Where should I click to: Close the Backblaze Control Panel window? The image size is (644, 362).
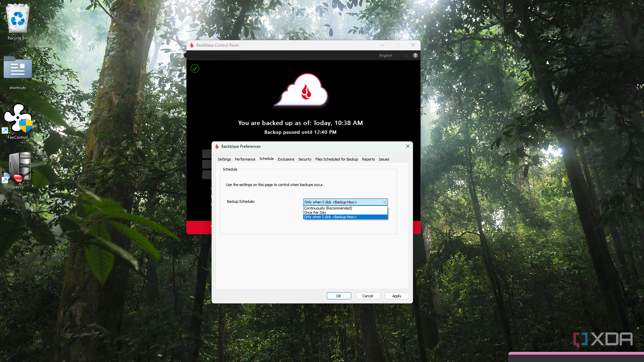click(x=413, y=45)
